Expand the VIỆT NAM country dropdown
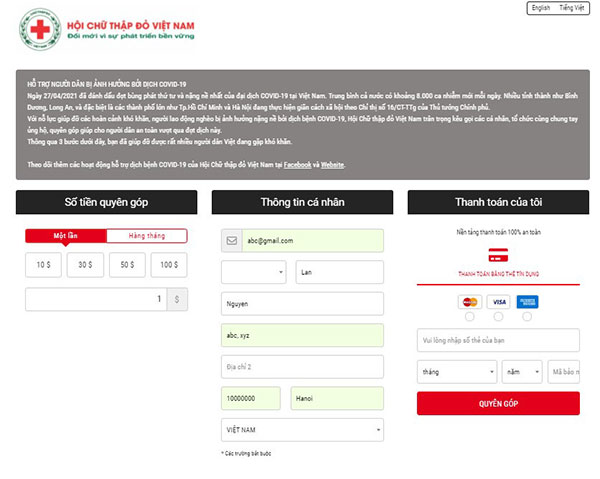This screenshot has height=479, width=600. [x=301, y=430]
